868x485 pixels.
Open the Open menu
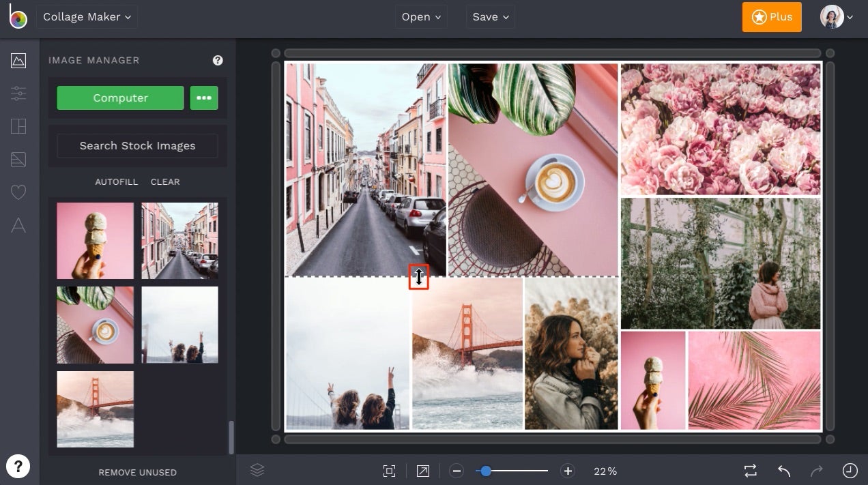[420, 17]
